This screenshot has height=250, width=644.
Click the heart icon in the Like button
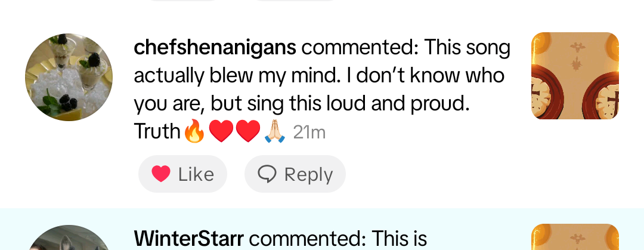pyautogui.click(x=161, y=174)
